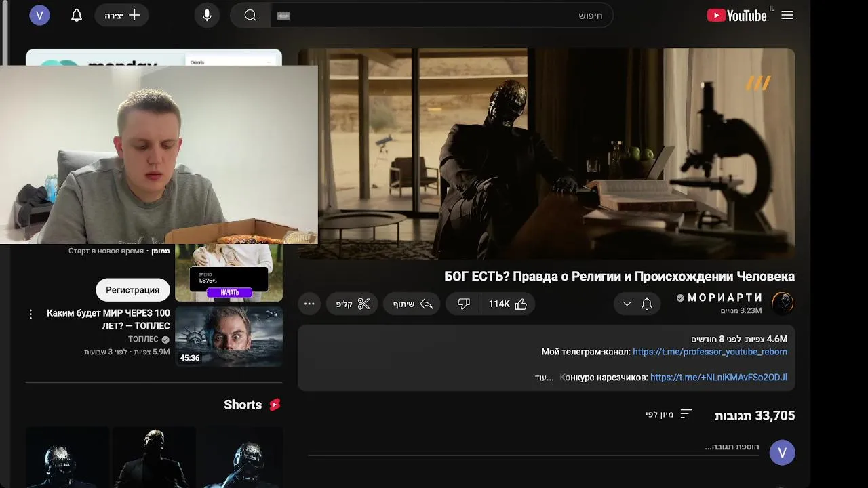Open the create (יצירה) button

(122, 15)
